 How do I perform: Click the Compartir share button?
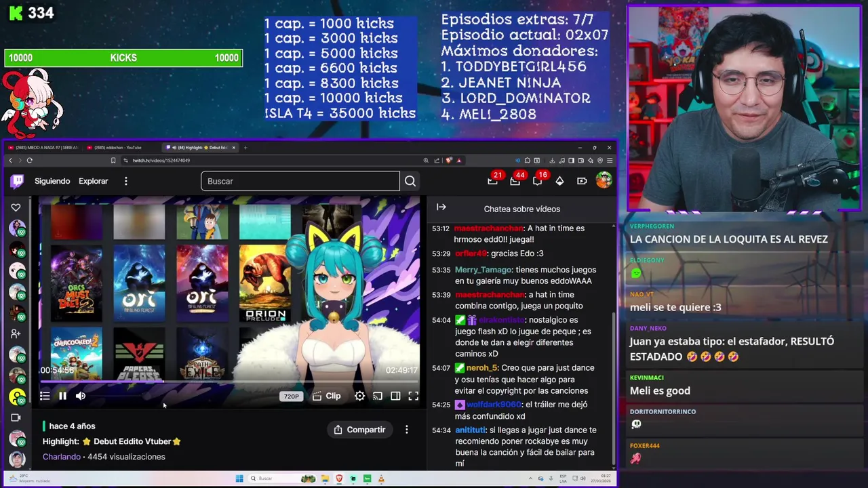click(x=359, y=430)
